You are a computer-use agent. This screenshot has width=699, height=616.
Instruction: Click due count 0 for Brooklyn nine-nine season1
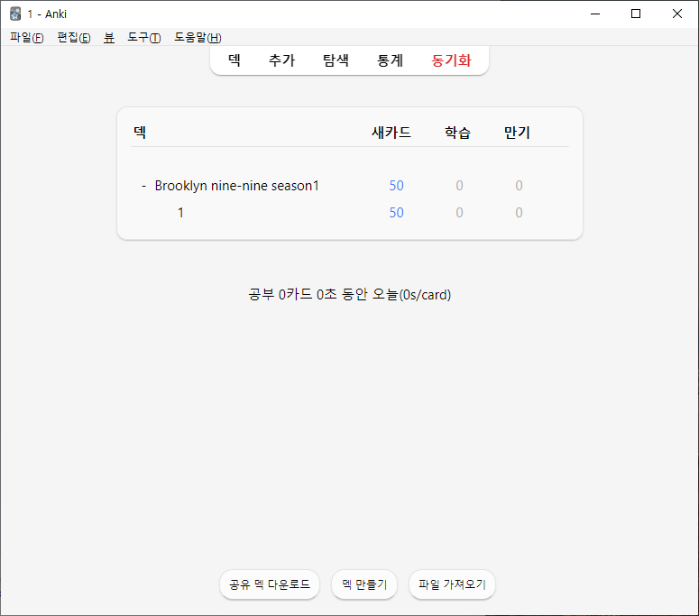coord(519,186)
